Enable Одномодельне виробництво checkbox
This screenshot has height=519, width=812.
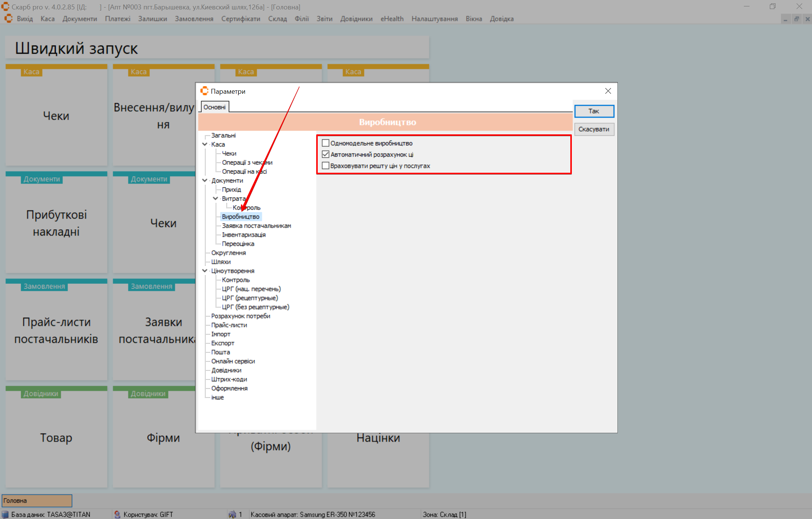326,143
